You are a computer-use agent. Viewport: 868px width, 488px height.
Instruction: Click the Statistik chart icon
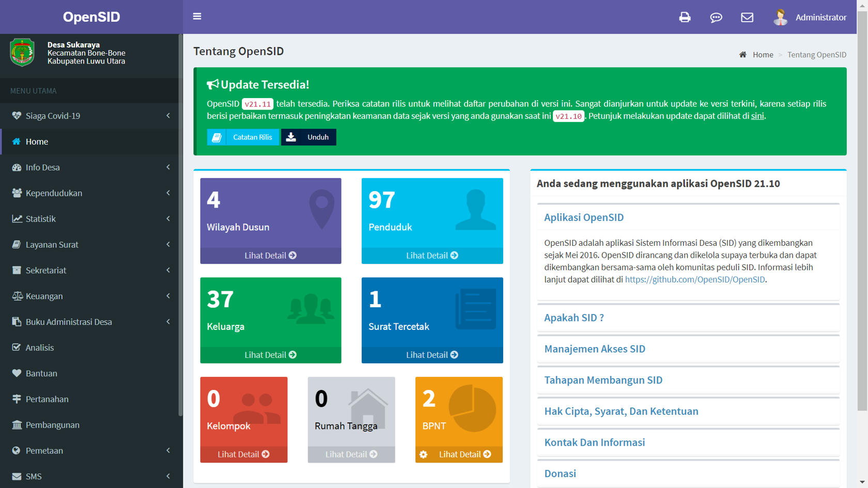tap(16, 218)
